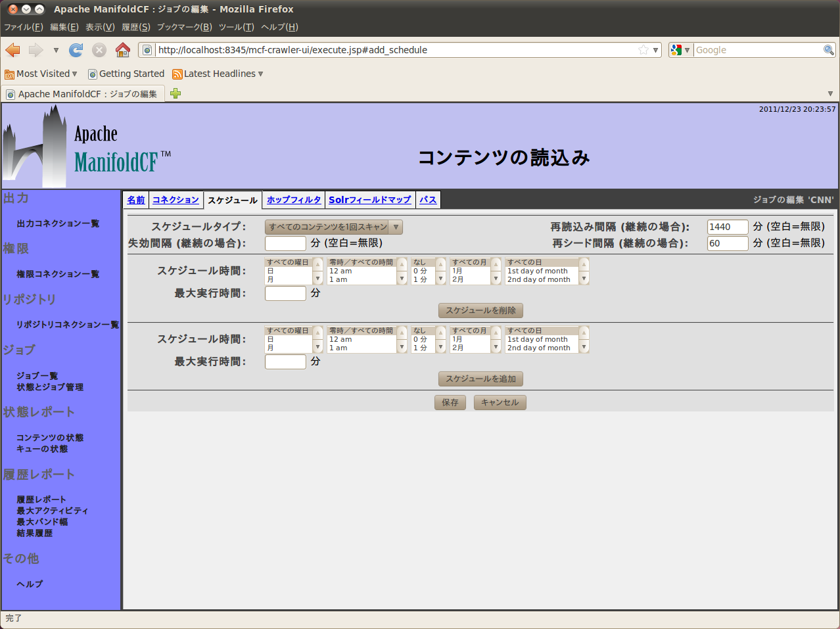Screen dimensions: 840x629
Task: Open the ブックマーク menu
Action: pyautogui.click(x=184, y=27)
